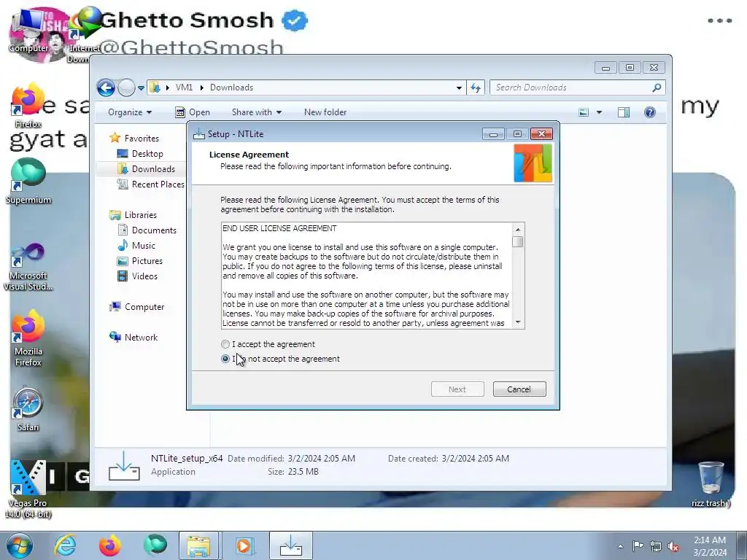The image size is (747, 560).
Task: Click the search magnifier icon in Explorer
Action: click(x=657, y=87)
